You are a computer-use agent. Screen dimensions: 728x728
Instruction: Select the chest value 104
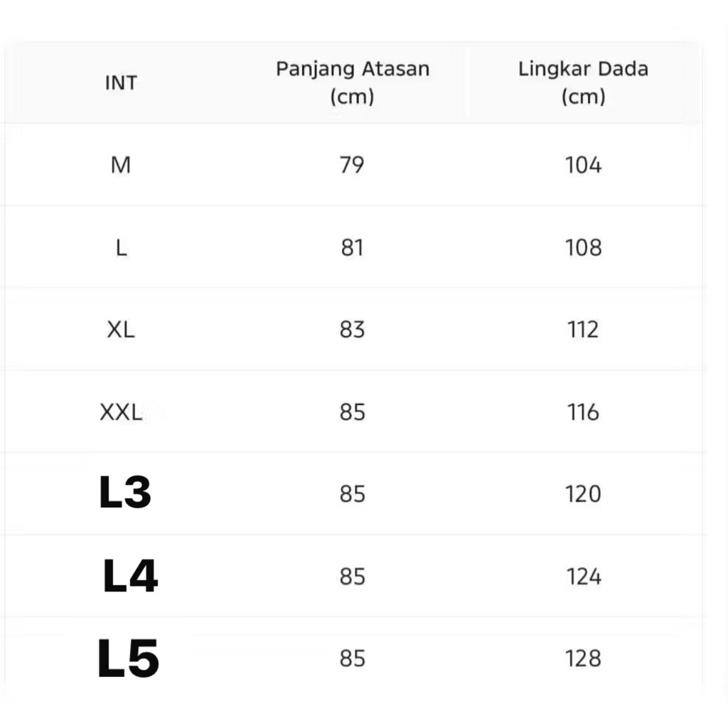[x=583, y=165]
